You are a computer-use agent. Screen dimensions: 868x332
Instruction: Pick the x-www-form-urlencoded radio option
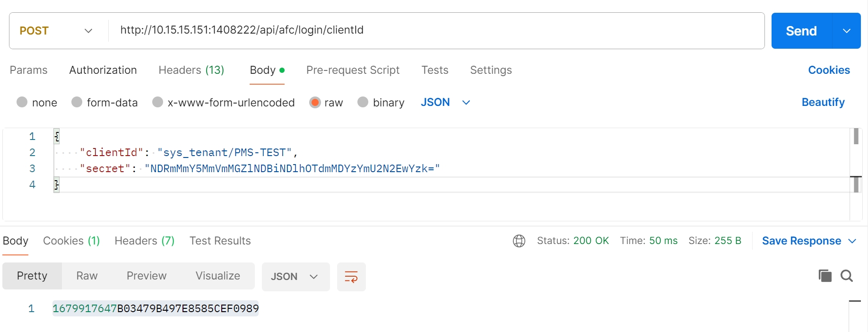click(157, 102)
